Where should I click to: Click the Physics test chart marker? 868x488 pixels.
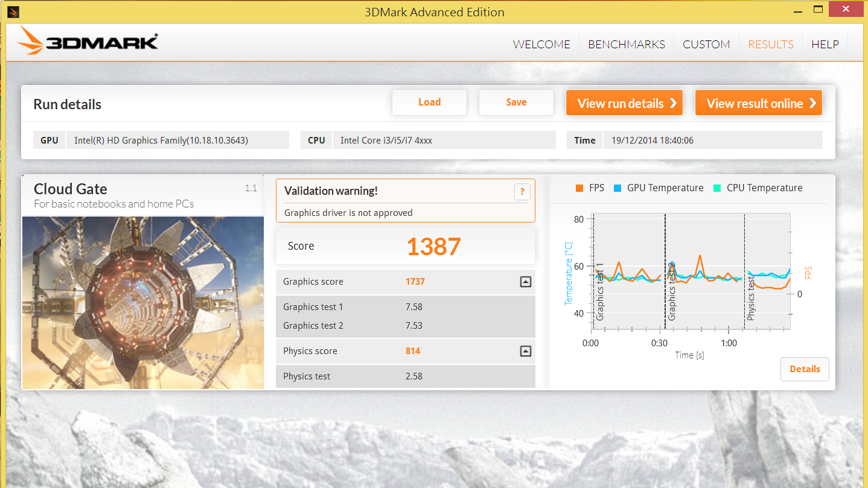[x=751, y=297]
